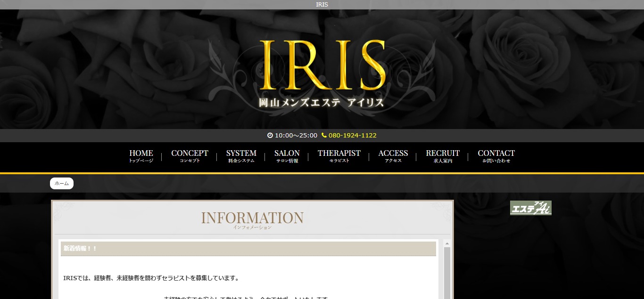The image size is (644, 299).
Task: Switch to the SYSTEM 料金システム section
Action: pos(241,156)
